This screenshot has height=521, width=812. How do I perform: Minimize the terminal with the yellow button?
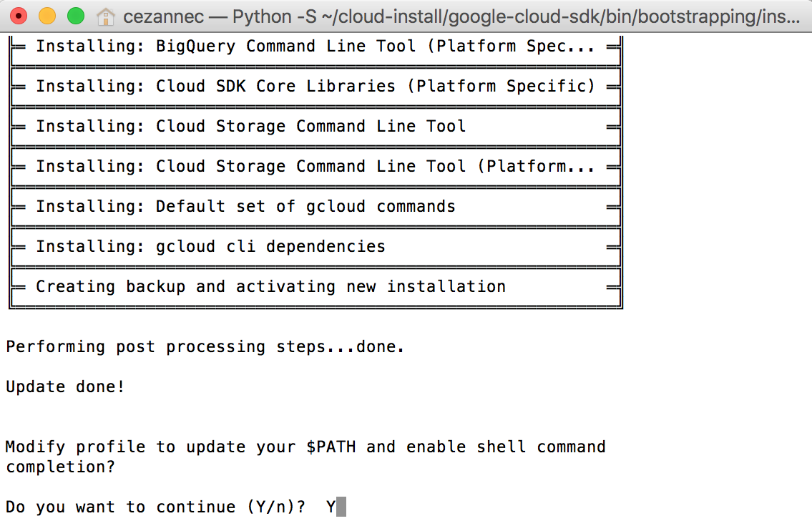point(47,16)
